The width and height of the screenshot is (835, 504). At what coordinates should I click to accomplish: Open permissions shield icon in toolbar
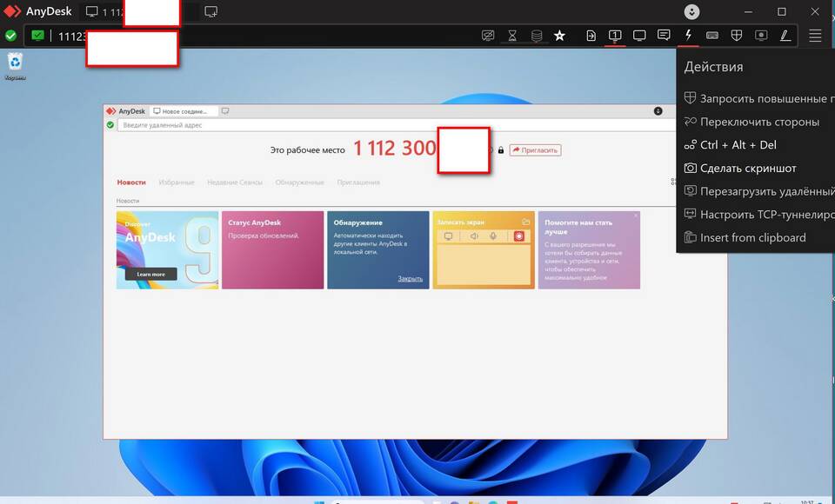737,36
